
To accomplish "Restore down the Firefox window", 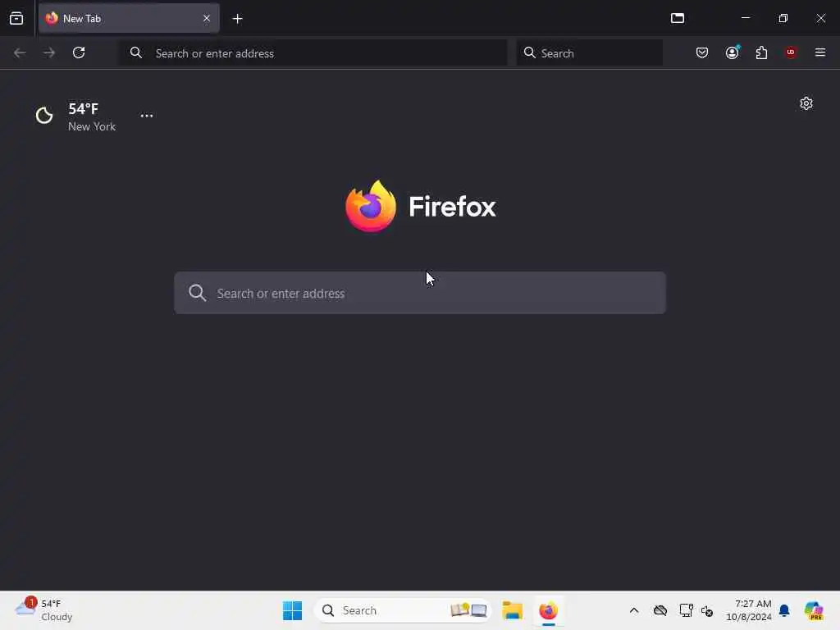I will click(x=783, y=18).
